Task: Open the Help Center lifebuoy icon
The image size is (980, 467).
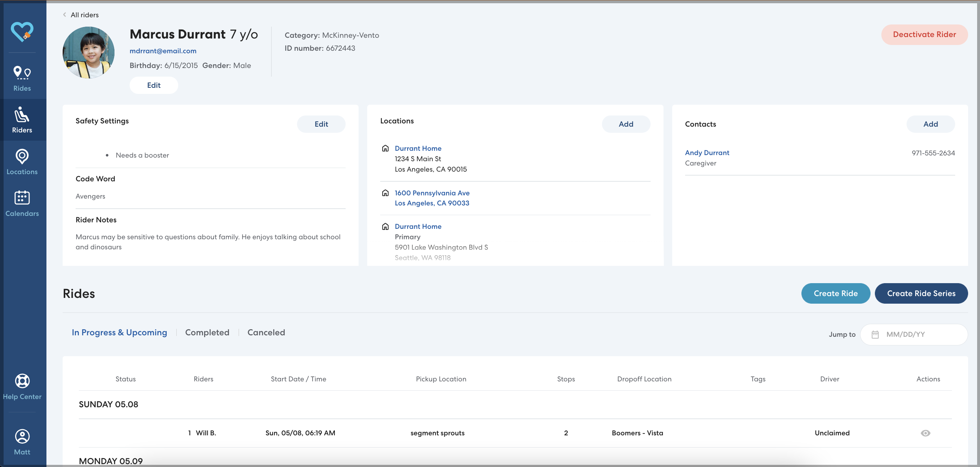Action: coord(22,381)
